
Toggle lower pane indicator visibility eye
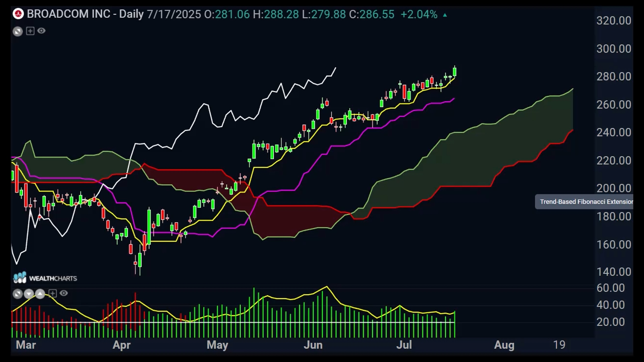[64, 293]
